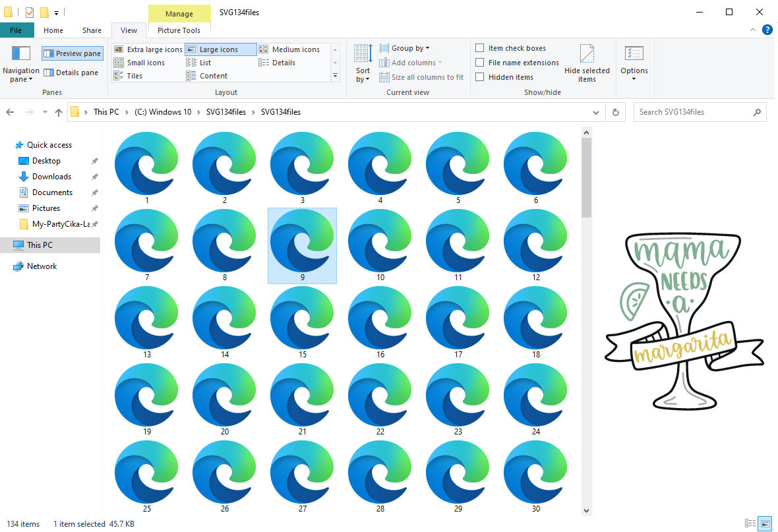Select Network in the navigation pane

(35, 266)
